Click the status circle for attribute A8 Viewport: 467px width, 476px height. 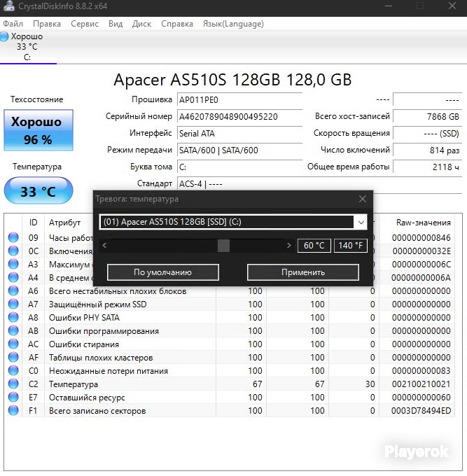click(x=13, y=317)
